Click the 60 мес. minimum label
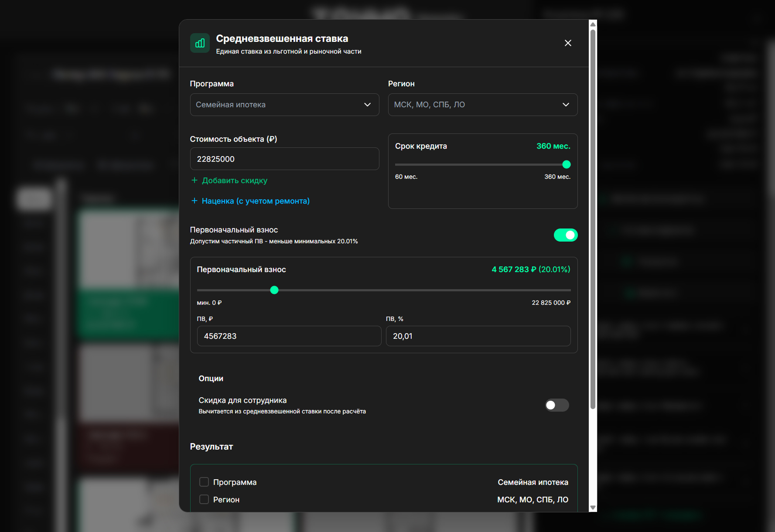 coord(406,177)
